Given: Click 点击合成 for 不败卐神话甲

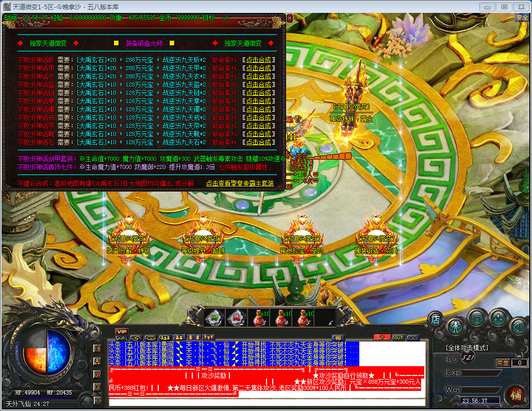Looking at the screenshot, I should 259,68.
